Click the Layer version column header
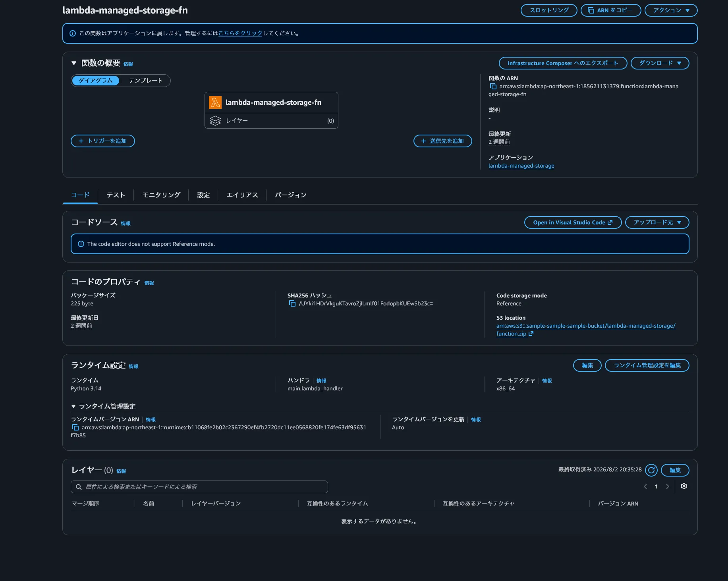 coord(216,504)
